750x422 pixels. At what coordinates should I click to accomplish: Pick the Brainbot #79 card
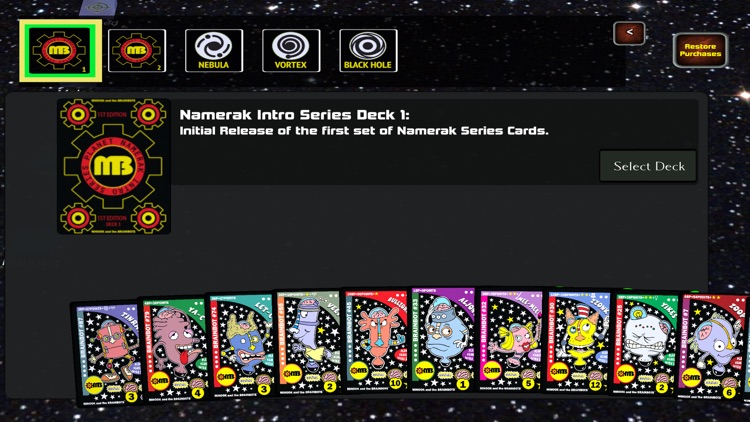173,349
